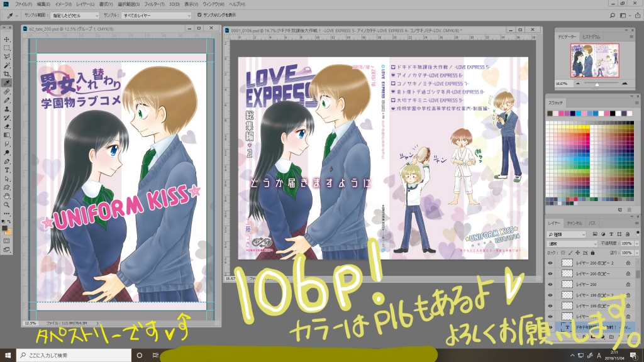Image resolution: width=644 pixels, height=362 pixels.
Task: Open the イメージ(I) menu
Action: pyautogui.click(x=63, y=4)
